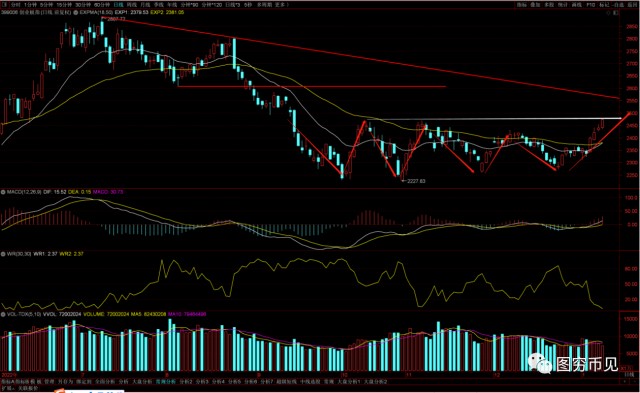Select the highlighted 日线 period
This screenshot has height=393, width=640.
click(x=118, y=4)
